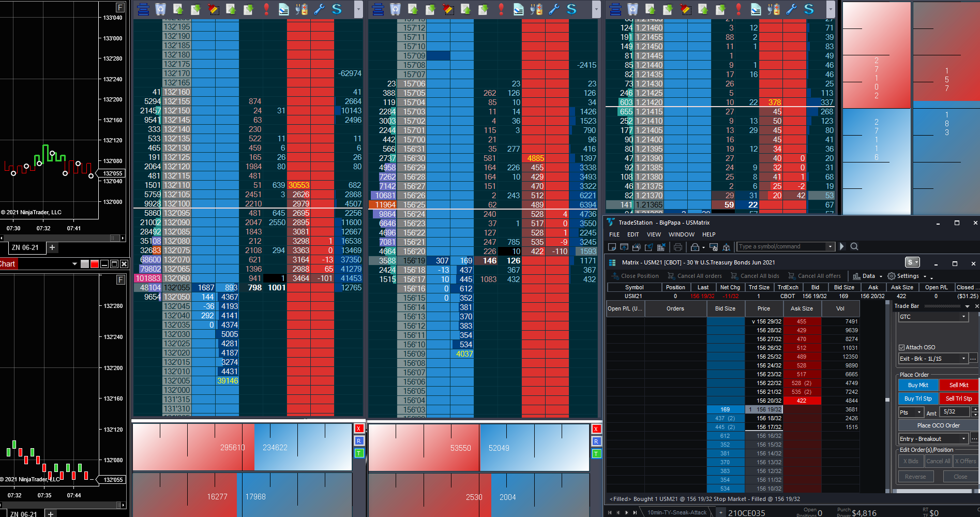The height and width of the screenshot is (517, 980).
Task: Open the third ladder toolbar overflow dropdown
Action: coord(831,9)
